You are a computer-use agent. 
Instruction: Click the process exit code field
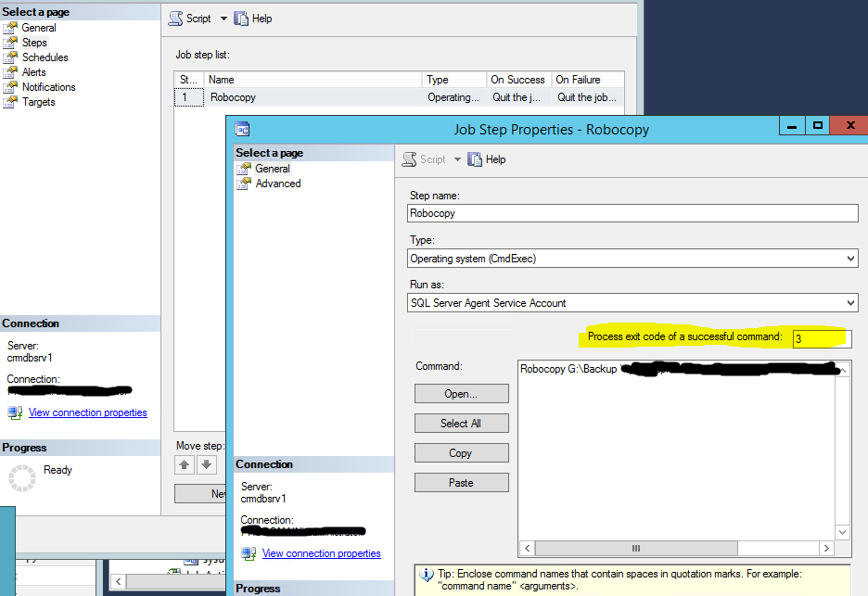821,338
